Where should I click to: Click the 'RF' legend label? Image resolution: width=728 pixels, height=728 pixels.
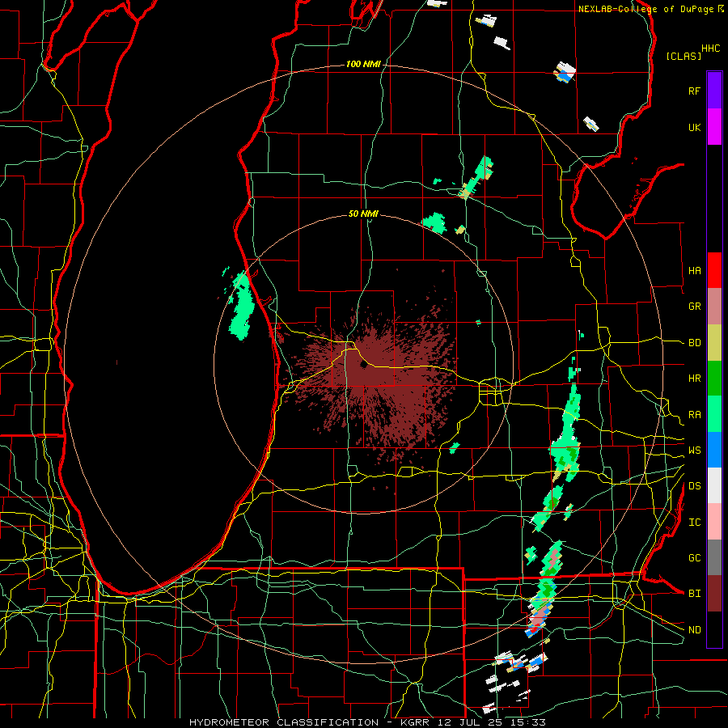point(694,91)
